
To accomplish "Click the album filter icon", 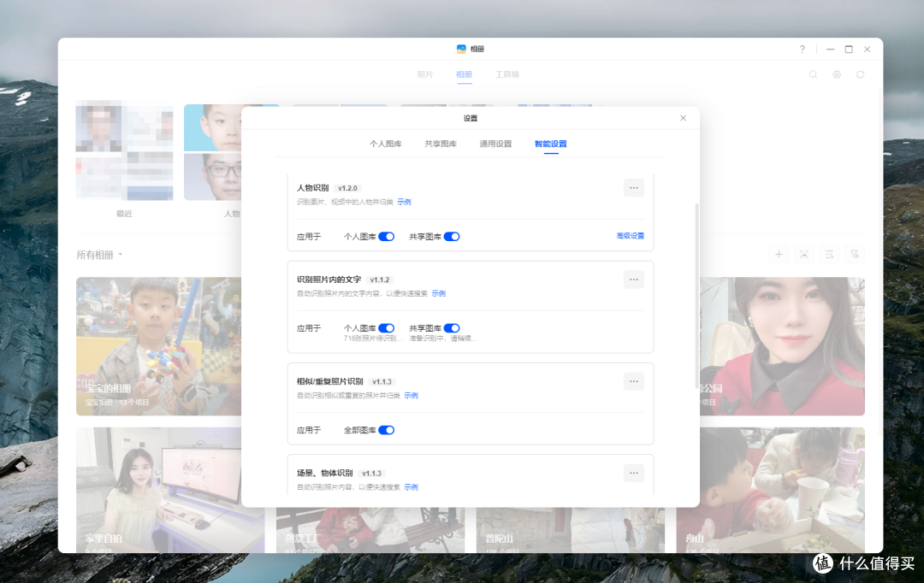I will pyautogui.click(x=855, y=255).
